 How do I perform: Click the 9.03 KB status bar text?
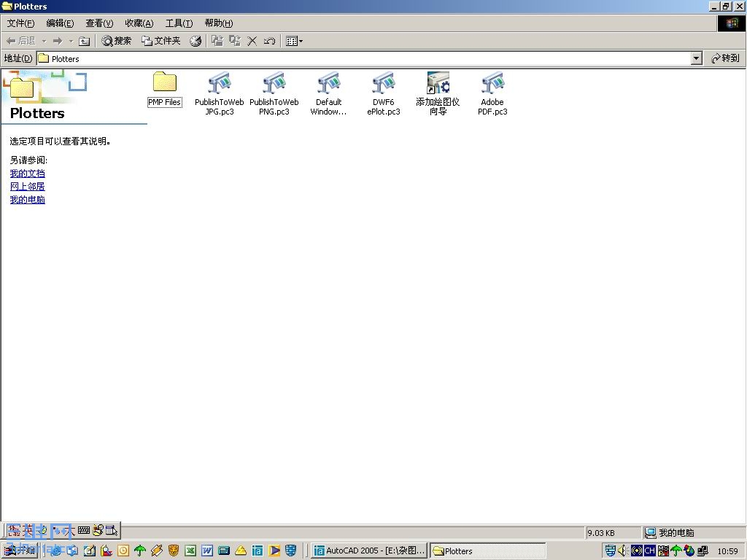[x=601, y=533]
